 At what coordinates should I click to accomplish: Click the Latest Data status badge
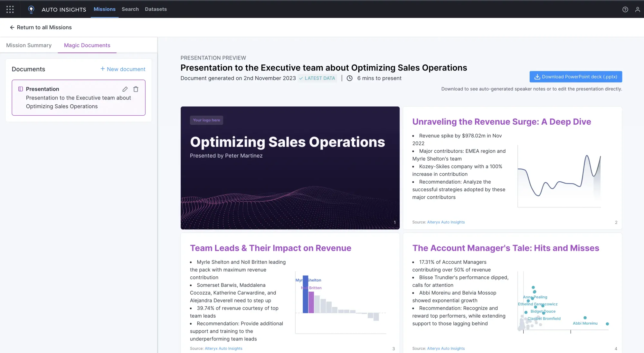coord(317,78)
